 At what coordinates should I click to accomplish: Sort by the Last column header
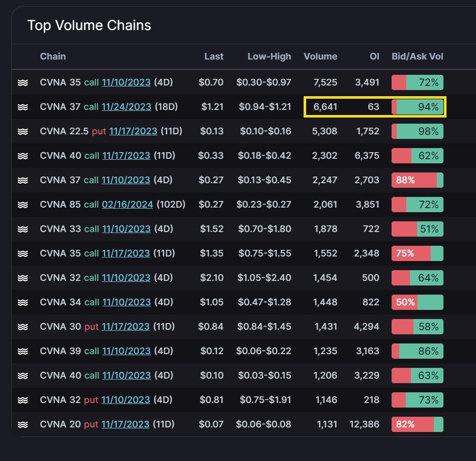(214, 56)
